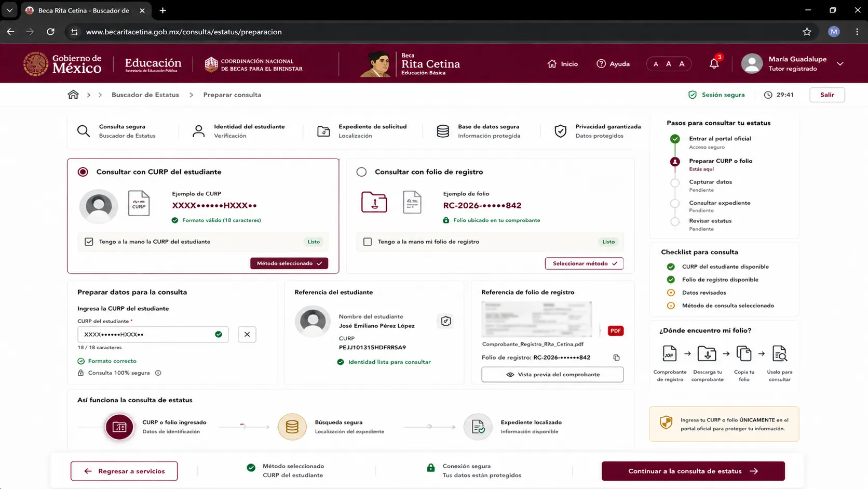868x489 pixels.
Task: Click the Capturar datos step indicator
Action: [674, 182]
